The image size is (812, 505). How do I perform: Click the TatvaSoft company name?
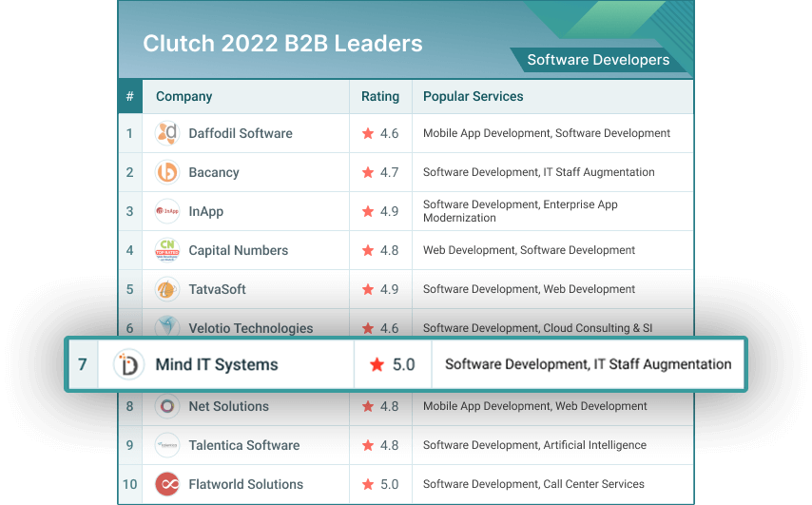click(x=217, y=289)
